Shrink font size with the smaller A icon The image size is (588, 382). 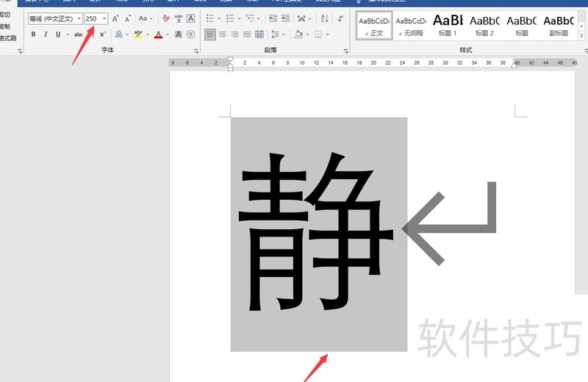[128, 18]
